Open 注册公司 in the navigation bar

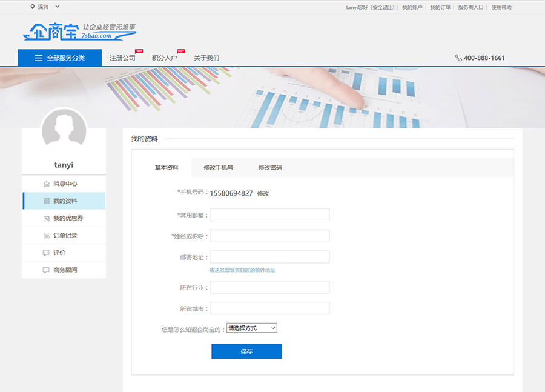[122, 58]
